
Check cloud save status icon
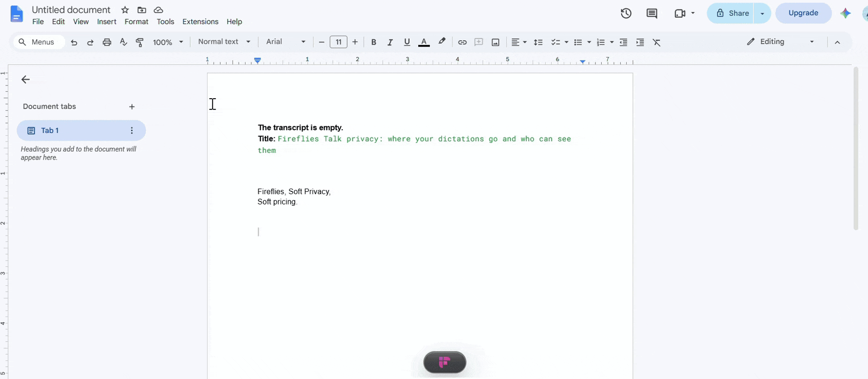pos(159,10)
